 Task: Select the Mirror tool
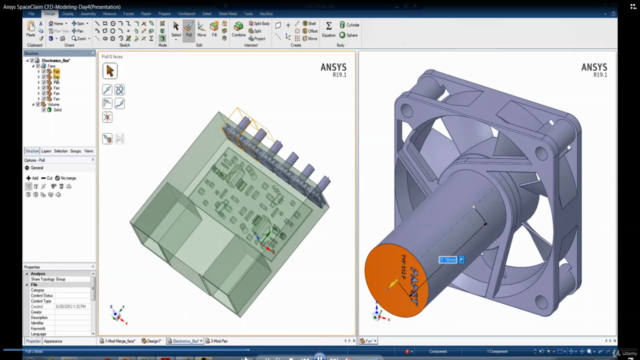(x=310, y=38)
